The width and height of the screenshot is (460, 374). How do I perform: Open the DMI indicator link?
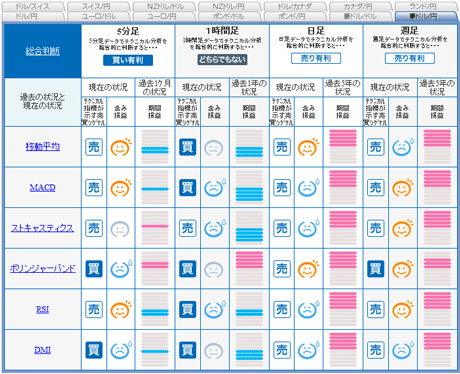click(43, 350)
